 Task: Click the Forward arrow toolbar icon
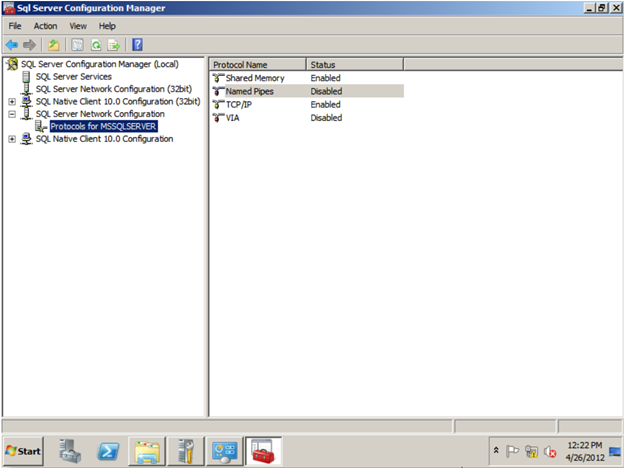pyautogui.click(x=29, y=45)
